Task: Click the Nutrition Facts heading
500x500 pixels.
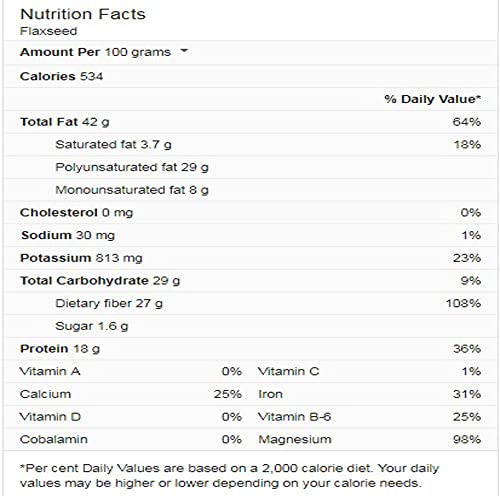Action: (83, 14)
